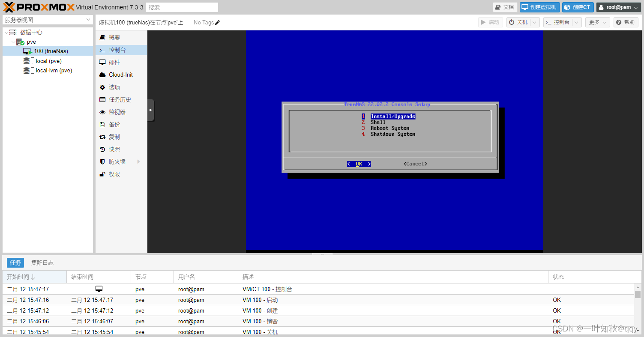644x337 pixels.
Task: Click task row VM 100 - 启动
Action: (x=318, y=300)
